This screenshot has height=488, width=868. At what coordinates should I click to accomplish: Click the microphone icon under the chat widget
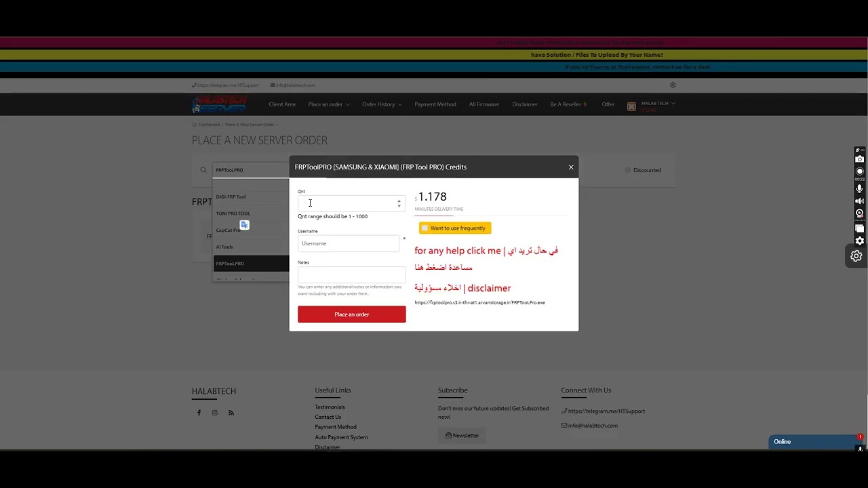click(x=861, y=449)
